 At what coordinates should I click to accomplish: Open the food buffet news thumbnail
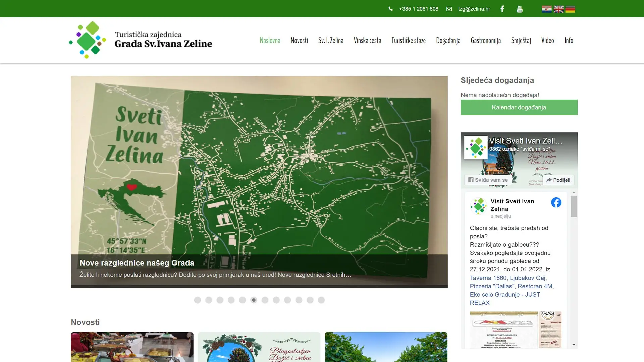tap(132, 347)
